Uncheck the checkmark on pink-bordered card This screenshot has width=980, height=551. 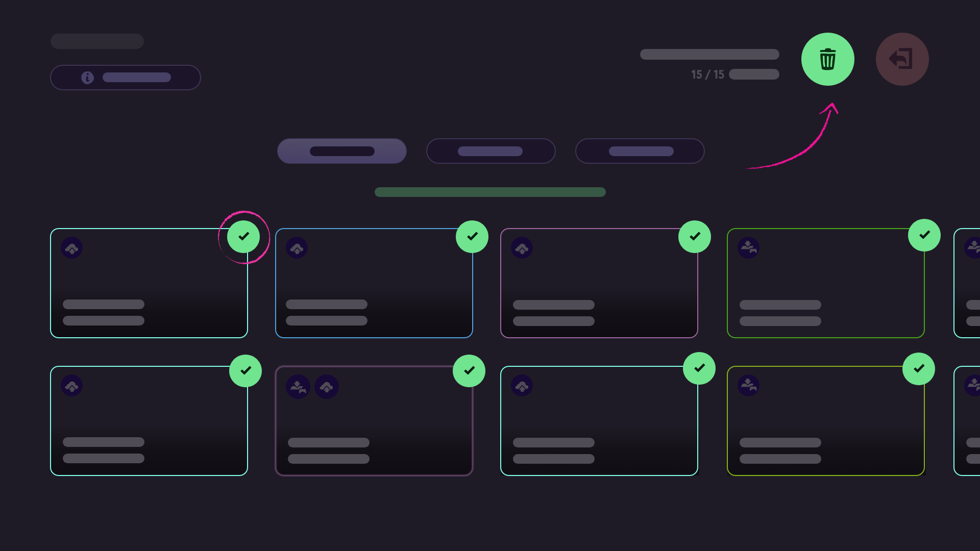695,237
